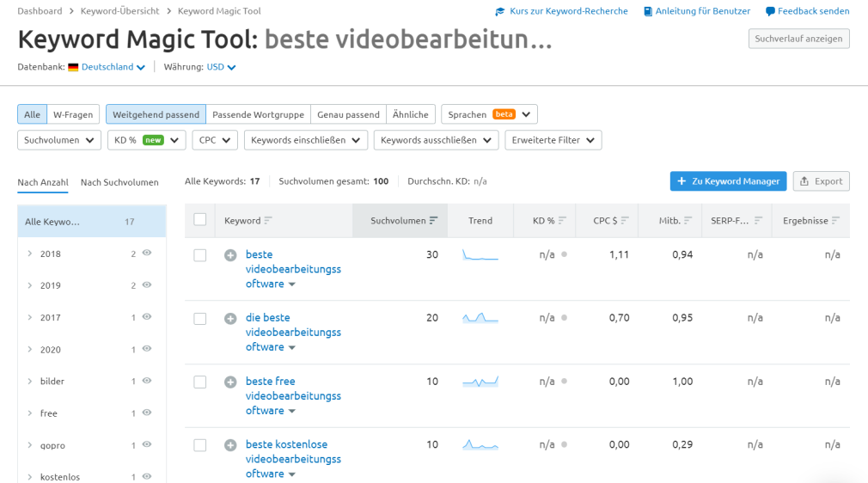The width and height of the screenshot is (868, 483).
Task: Click the German flag icon next to Datenbank
Action: click(x=73, y=67)
